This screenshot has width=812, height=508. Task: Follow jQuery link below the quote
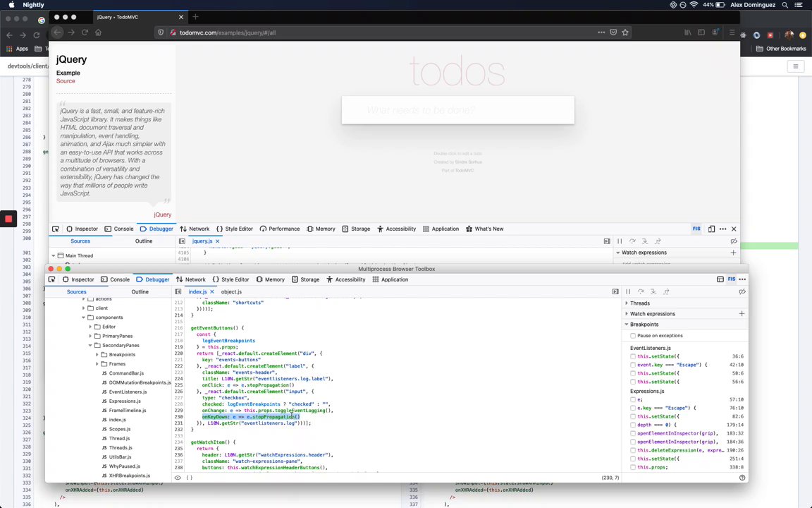click(x=163, y=214)
